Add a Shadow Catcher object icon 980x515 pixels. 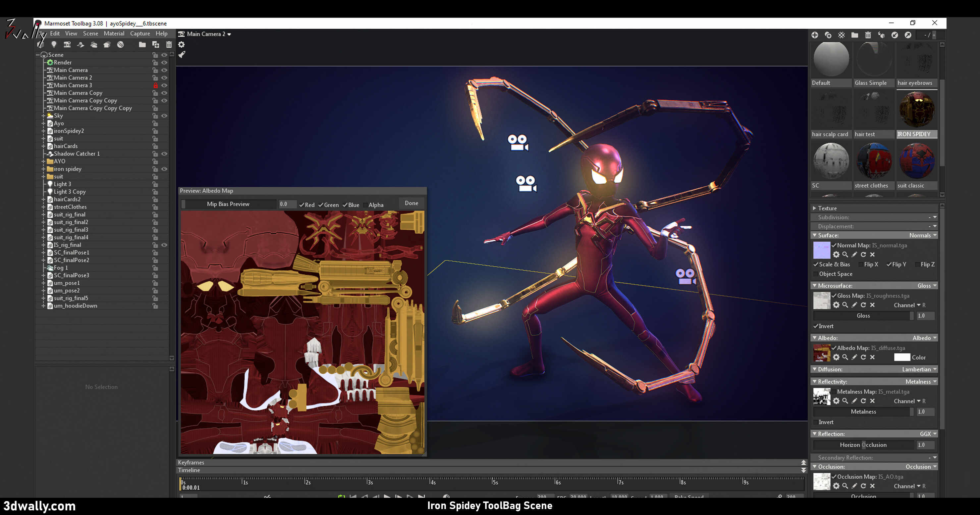pyautogui.click(x=80, y=44)
